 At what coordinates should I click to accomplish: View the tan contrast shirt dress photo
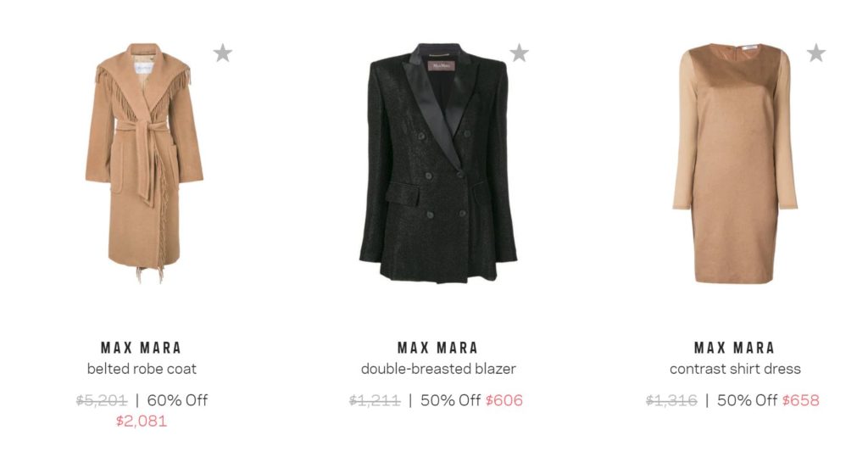click(735, 164)
